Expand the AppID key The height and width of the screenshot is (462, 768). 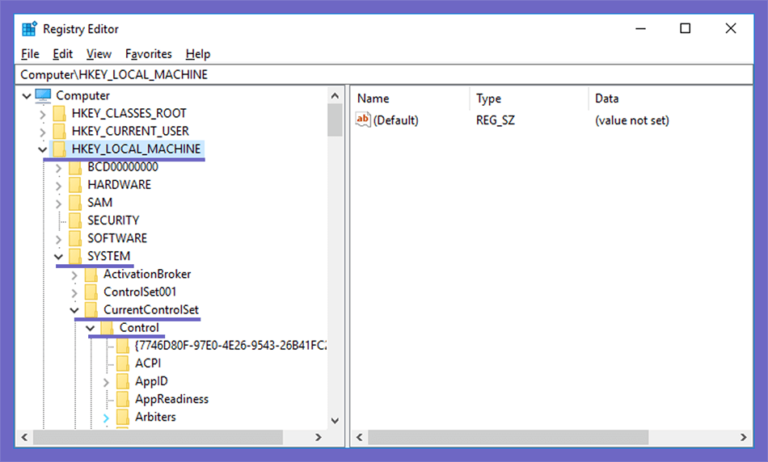(x=106, y=382)
